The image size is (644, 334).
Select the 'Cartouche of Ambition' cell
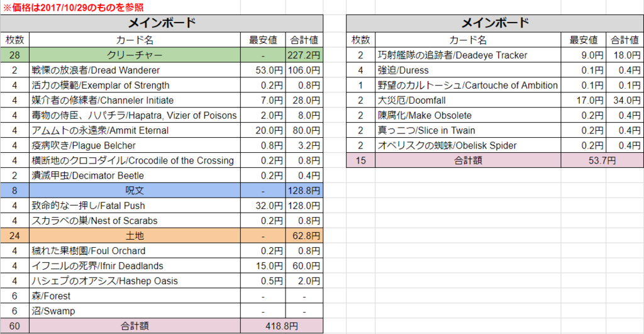click(x=468, y=86)
